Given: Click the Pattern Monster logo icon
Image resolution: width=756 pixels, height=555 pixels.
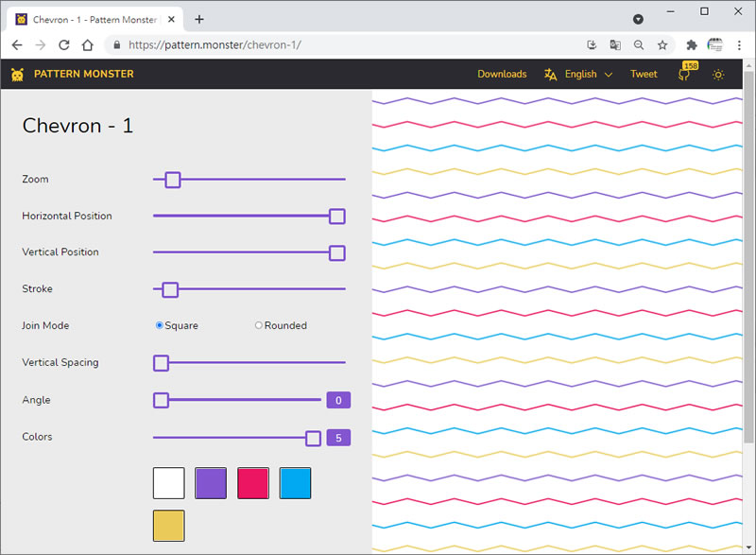Looking at the screenshot, I should point(18,74).
